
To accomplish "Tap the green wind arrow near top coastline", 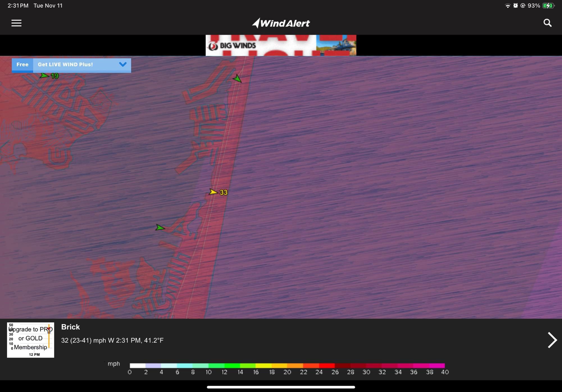I will (x=238, y=79).
